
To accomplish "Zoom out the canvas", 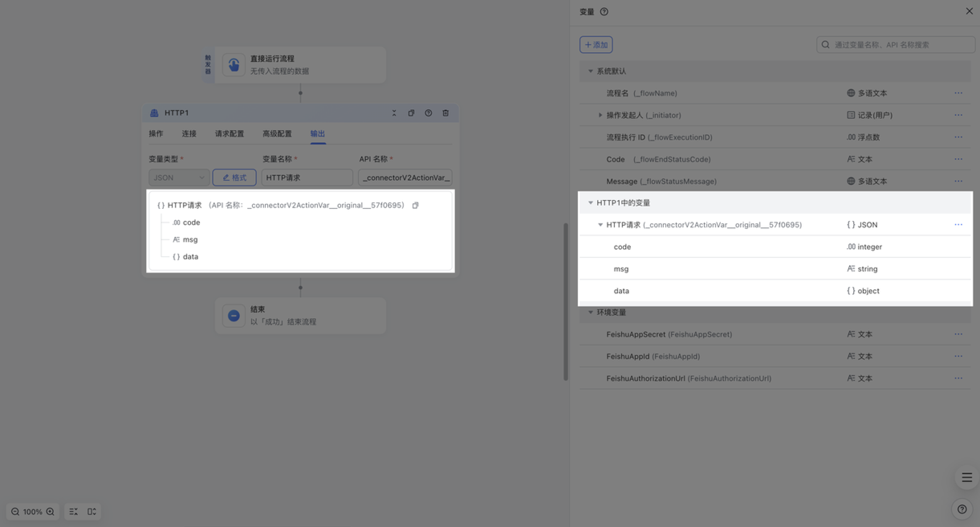I will click(15, 511).
